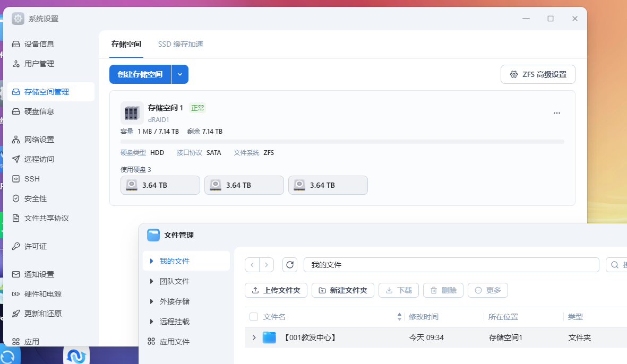The width and height of the screenshot is (627, 364).
Task: Expand 外接存储 in the file tree
Action: point(152,301)
